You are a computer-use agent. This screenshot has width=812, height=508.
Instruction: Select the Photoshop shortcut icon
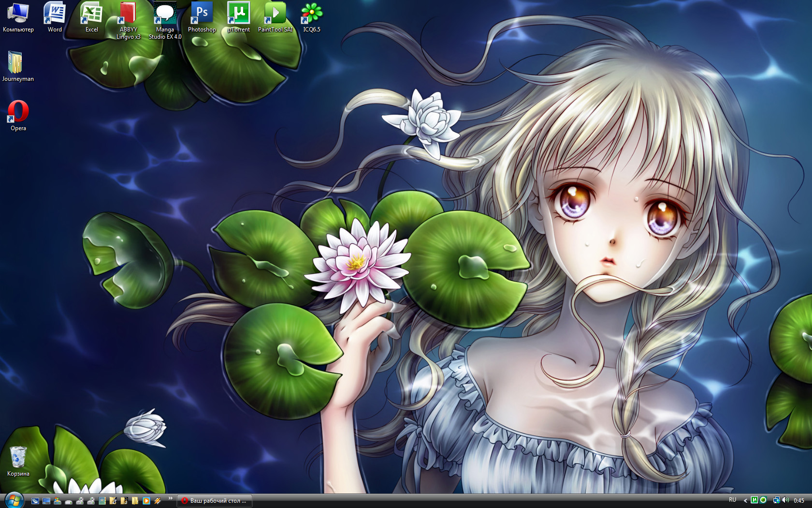202,17
